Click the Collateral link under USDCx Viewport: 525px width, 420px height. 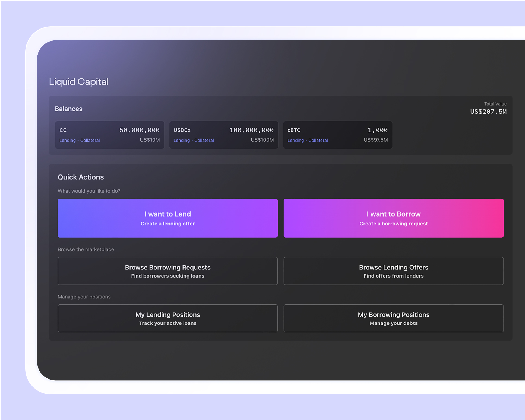click(x=204, y=140)
